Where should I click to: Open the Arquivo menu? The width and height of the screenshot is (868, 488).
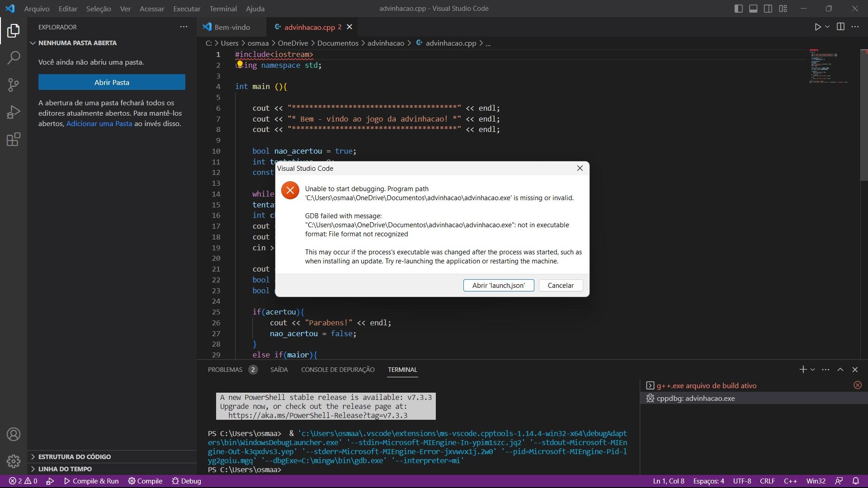tap(37, 9)
